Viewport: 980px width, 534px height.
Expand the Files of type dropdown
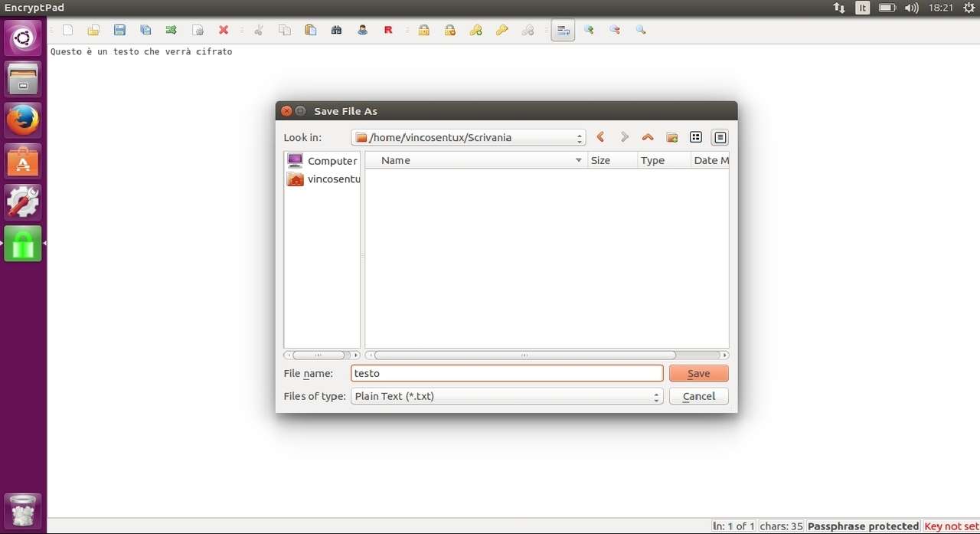tap(507, 396)
